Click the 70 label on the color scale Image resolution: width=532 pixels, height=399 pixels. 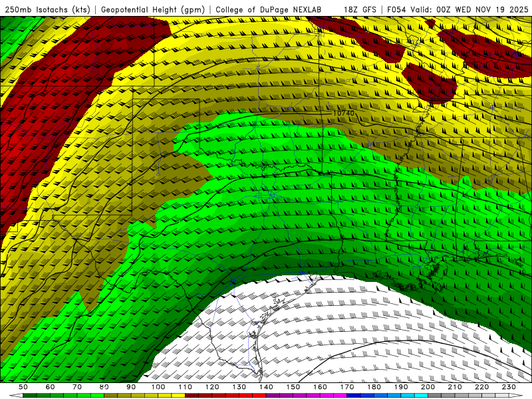click(77, 387)
